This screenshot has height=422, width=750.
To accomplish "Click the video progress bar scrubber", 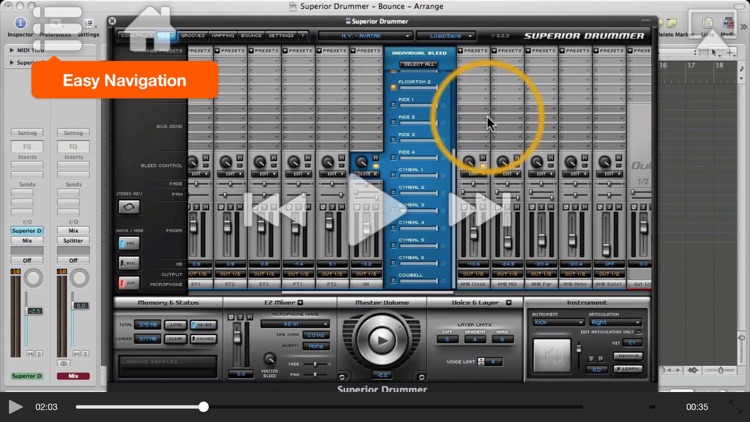I will point(203,407).
